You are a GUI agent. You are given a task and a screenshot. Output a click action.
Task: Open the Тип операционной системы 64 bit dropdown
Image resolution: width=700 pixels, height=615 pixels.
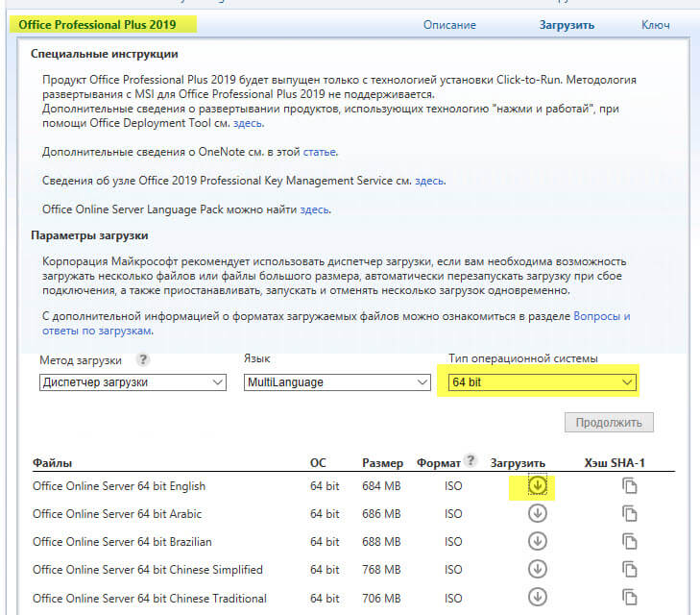pos(543,382)
